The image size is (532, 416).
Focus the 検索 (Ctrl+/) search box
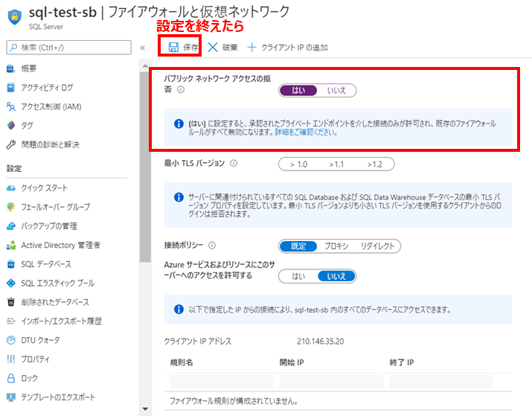pos(69,48)
